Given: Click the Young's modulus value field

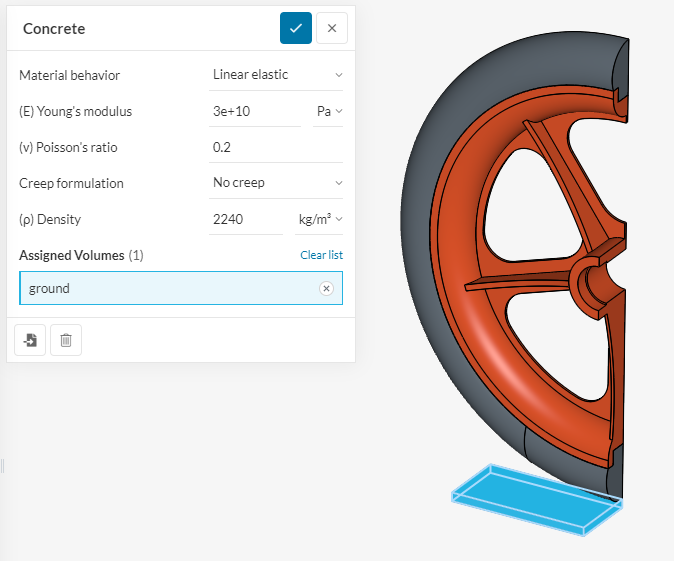Looking at the screenshot, I should tap(254, 111).
